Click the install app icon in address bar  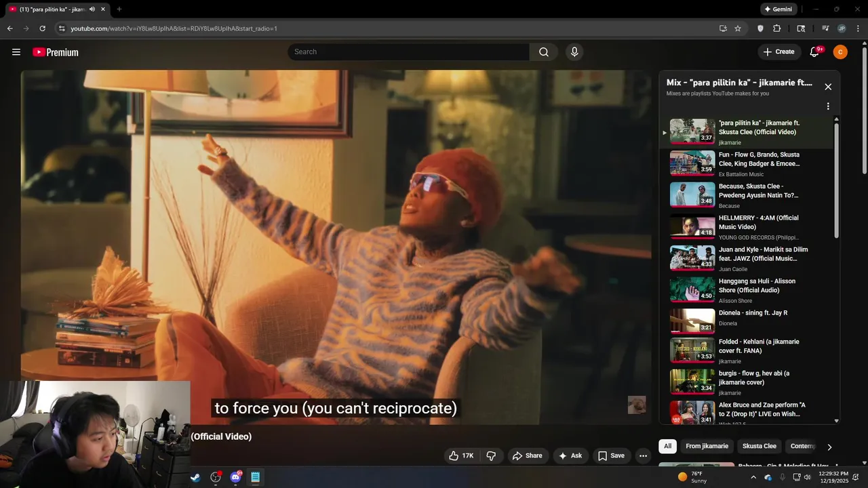(x=723, y=28)
